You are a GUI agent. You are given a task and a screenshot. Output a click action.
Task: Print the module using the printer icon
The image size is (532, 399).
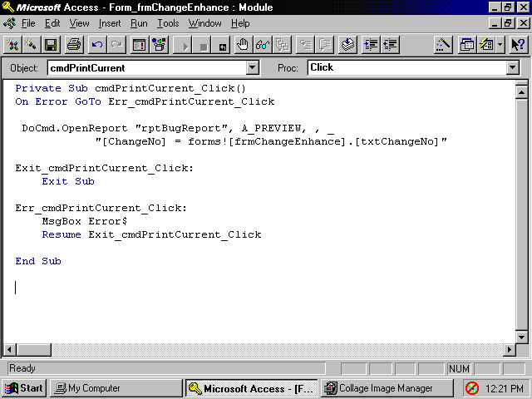coord(74,45)
